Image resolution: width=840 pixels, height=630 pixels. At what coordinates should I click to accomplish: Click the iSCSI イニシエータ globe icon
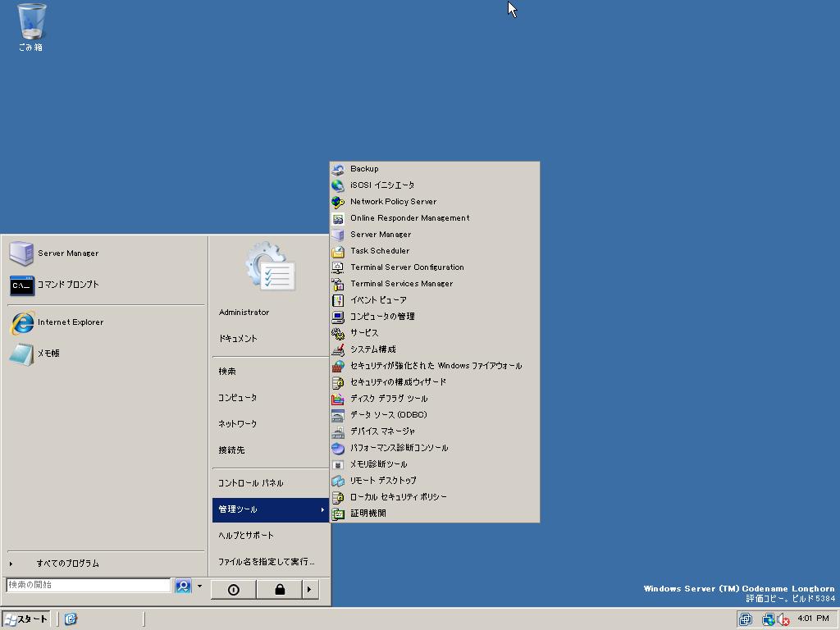[x=337, y=185]
